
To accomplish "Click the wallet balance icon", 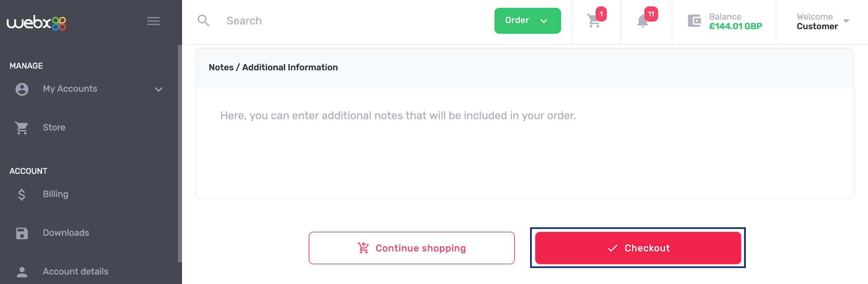I will pos(694,21).
